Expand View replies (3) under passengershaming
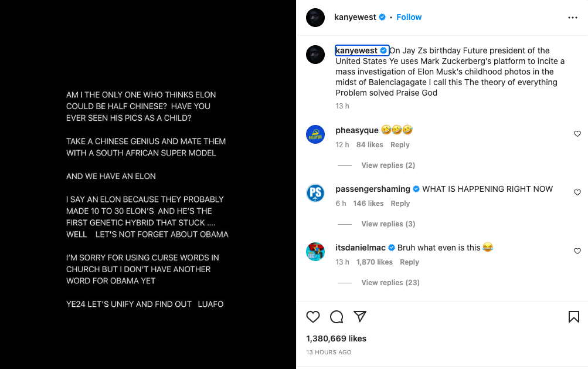 tap(388, 224)
